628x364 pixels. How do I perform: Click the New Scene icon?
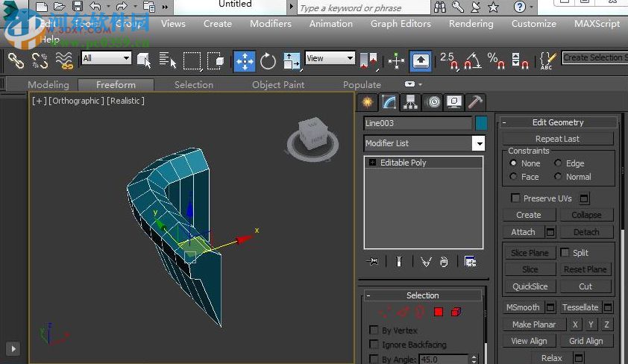coord(42,7)
